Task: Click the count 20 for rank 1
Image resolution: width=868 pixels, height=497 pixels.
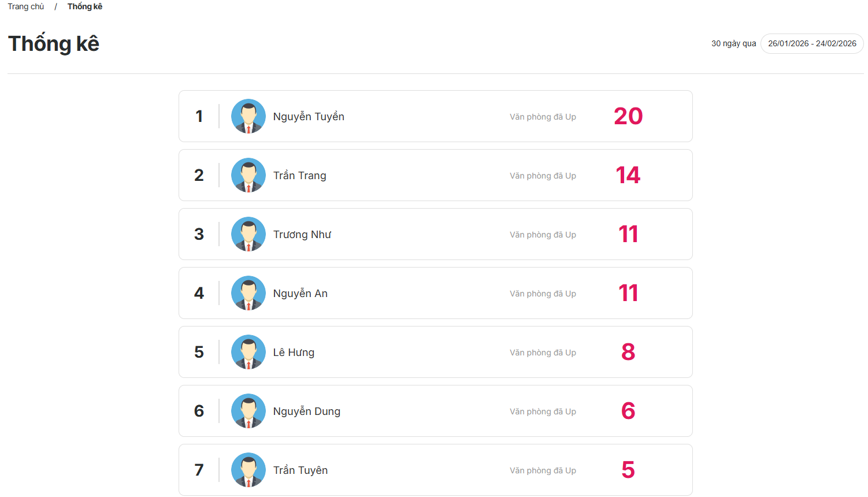Action: (628, 116)
